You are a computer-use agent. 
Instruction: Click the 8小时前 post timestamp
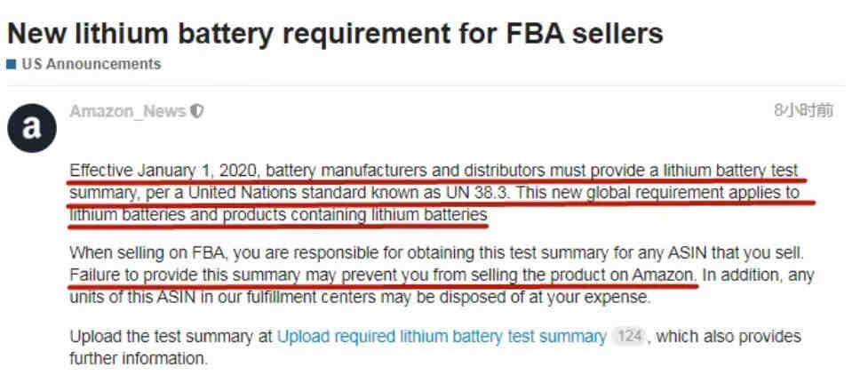(803, 111)
